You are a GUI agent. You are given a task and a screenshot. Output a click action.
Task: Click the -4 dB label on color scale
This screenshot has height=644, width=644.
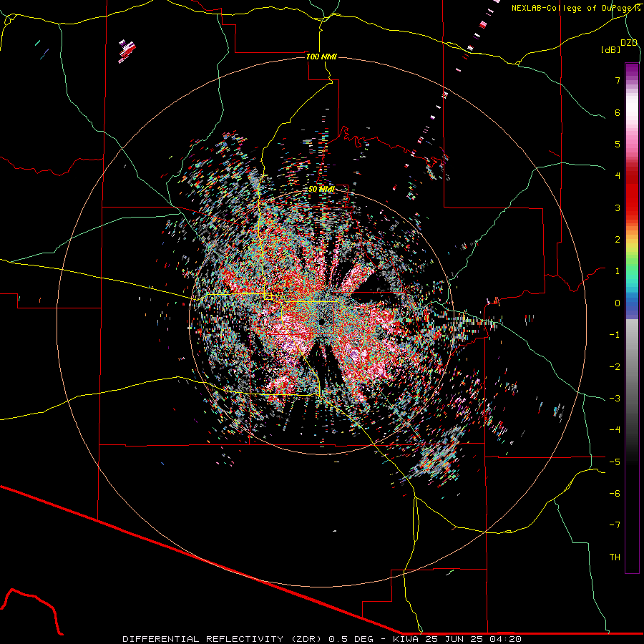(x=615, y=429)
